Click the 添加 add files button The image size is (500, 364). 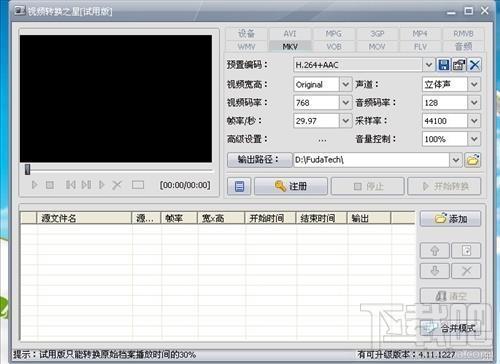pos(450,219)
